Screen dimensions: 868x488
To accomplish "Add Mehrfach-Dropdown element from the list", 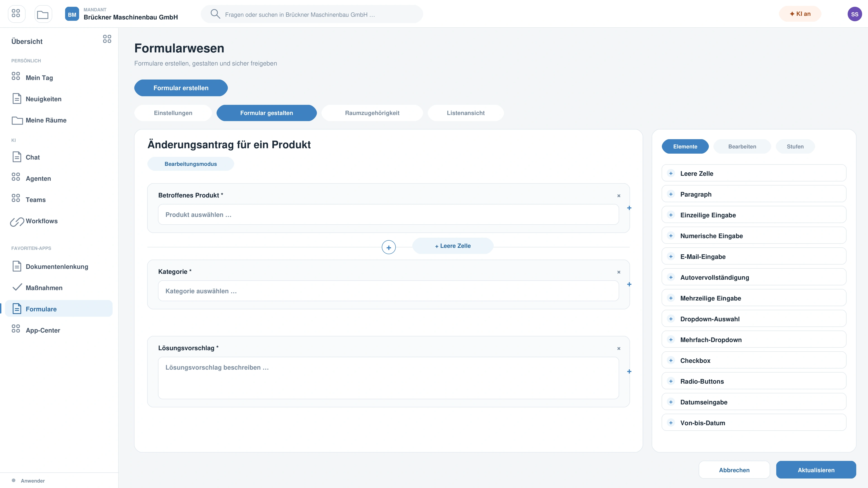I will click(x=754, y=340).
